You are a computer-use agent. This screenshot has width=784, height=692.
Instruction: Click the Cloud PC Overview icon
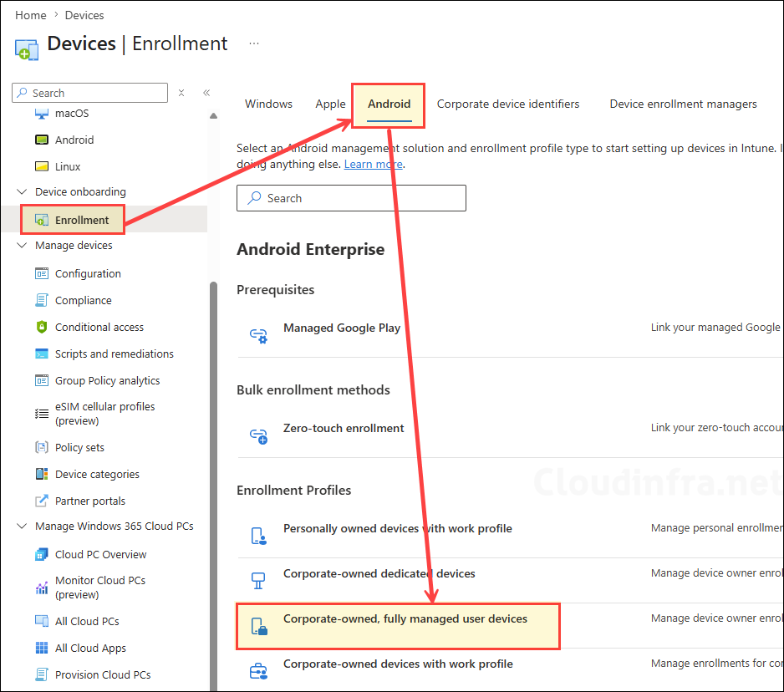click(x=42, y=554)
